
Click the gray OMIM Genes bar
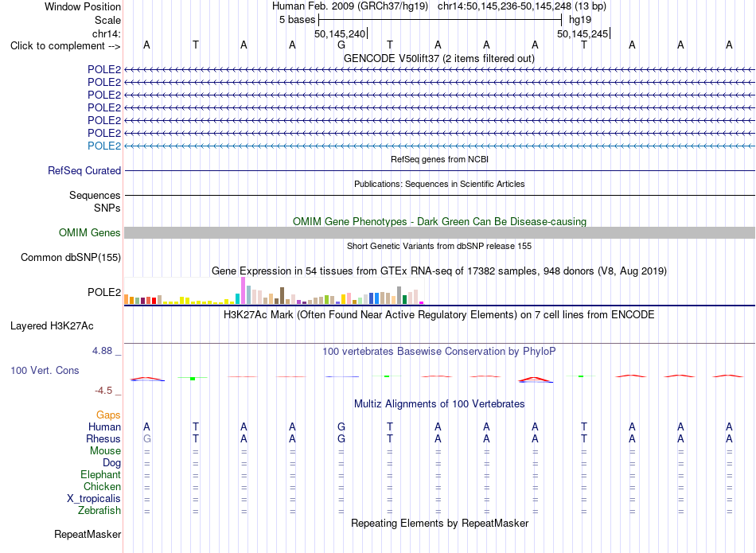point(439,232)
